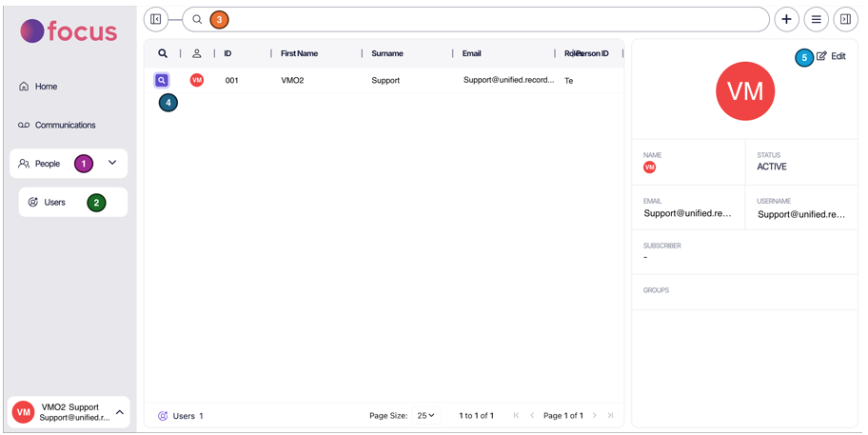Click the person column header icon

pyautogui.click(x=197, y=54)
